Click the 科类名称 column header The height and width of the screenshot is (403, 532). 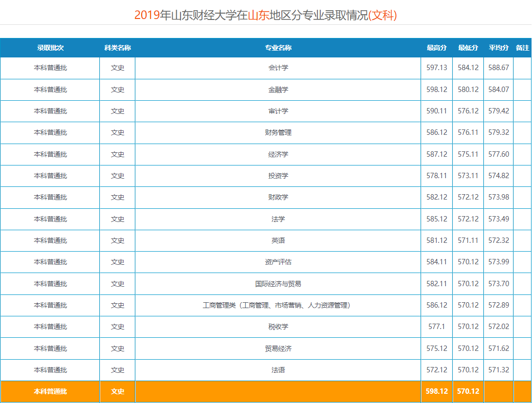pyautogui.click(x=118, y=48)
